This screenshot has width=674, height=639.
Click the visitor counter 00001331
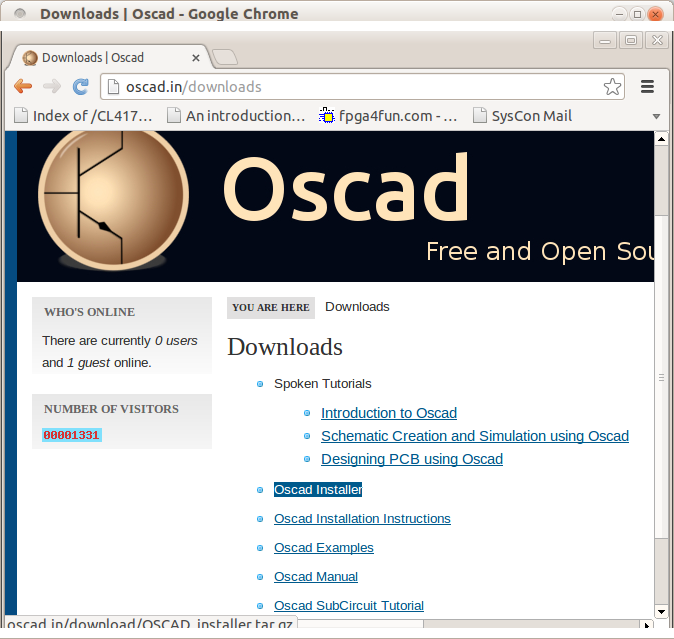(72, 435)
